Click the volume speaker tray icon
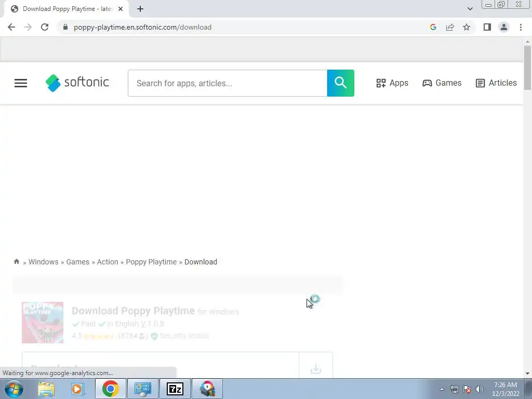This screenshot has width=532, height=399. pyautogui.click(x=480, y=389)
